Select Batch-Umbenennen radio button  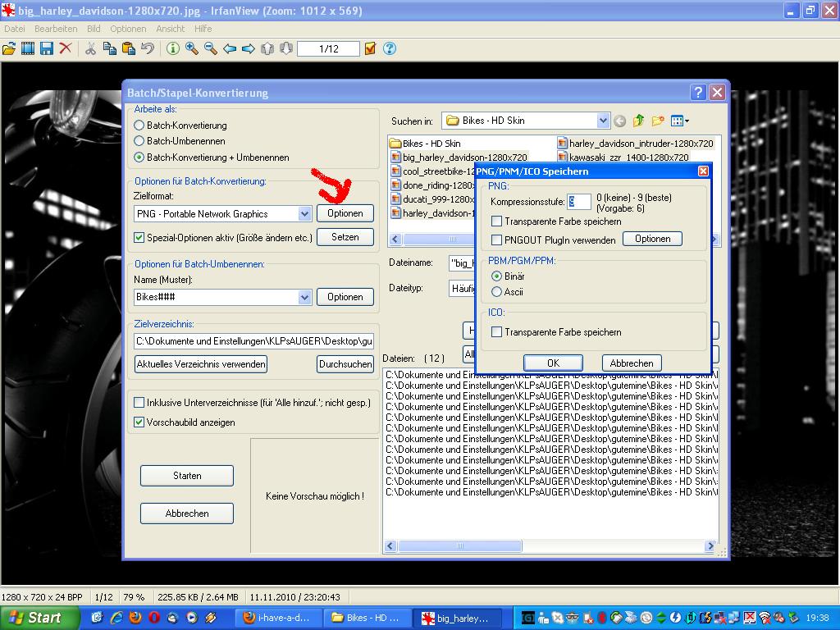pyautogui.click(x=139, y=141)
